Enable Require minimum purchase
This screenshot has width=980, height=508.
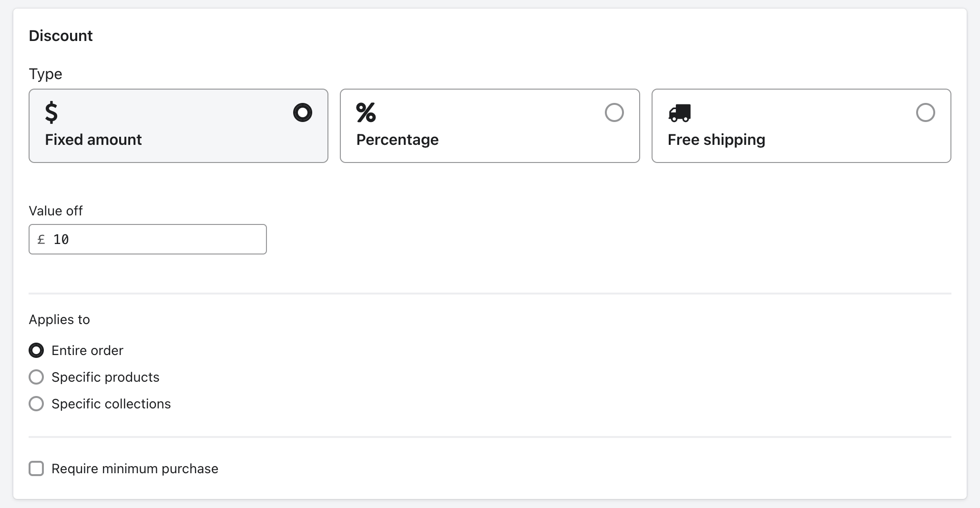(x=36, y=468)
